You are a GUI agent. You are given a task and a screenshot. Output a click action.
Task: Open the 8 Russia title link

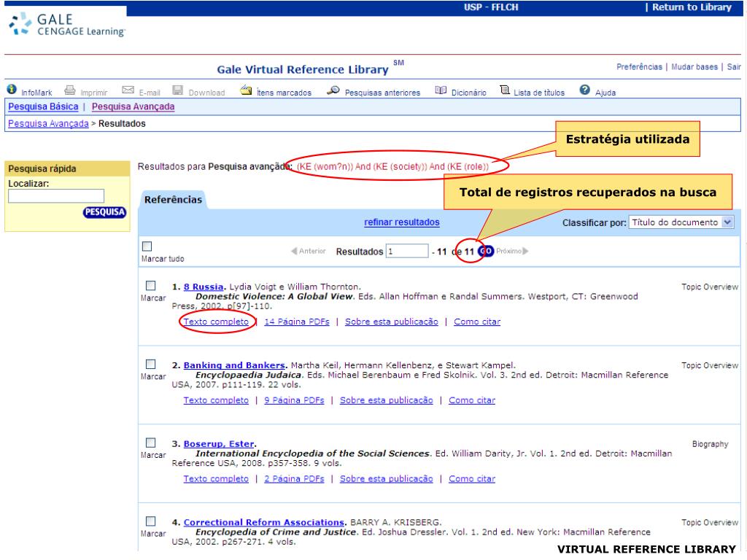(x=204, y=287)
